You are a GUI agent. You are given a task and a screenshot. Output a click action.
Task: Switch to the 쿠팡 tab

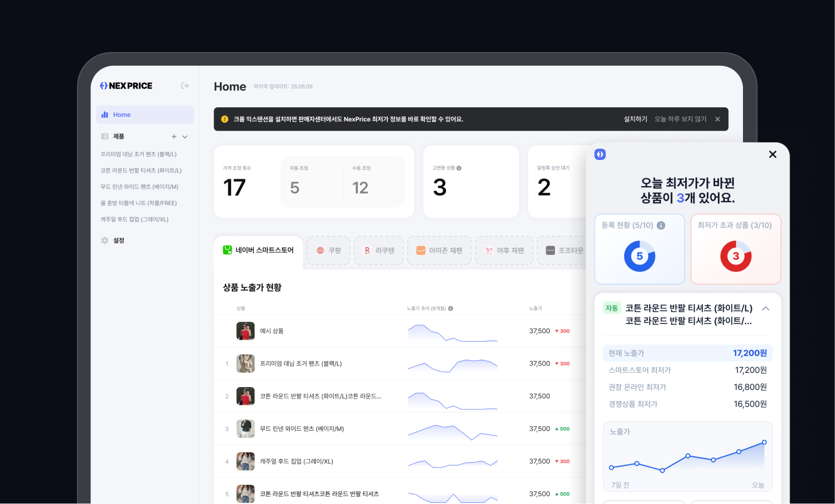point(329,250)
